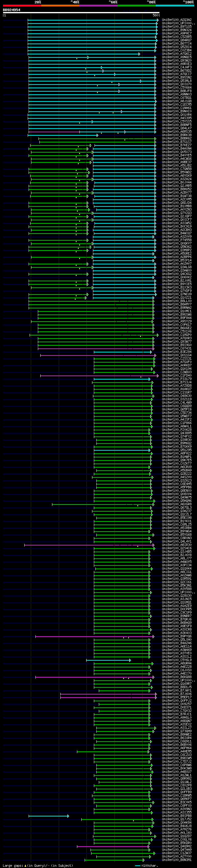Viewport: 197px width, 868px height.
Task: Click the green ~80% identity color bar
Action: 137,6
